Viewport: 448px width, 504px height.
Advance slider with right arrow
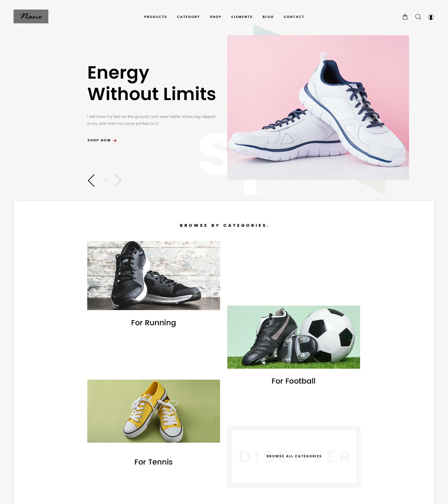[x=118, y=181]
